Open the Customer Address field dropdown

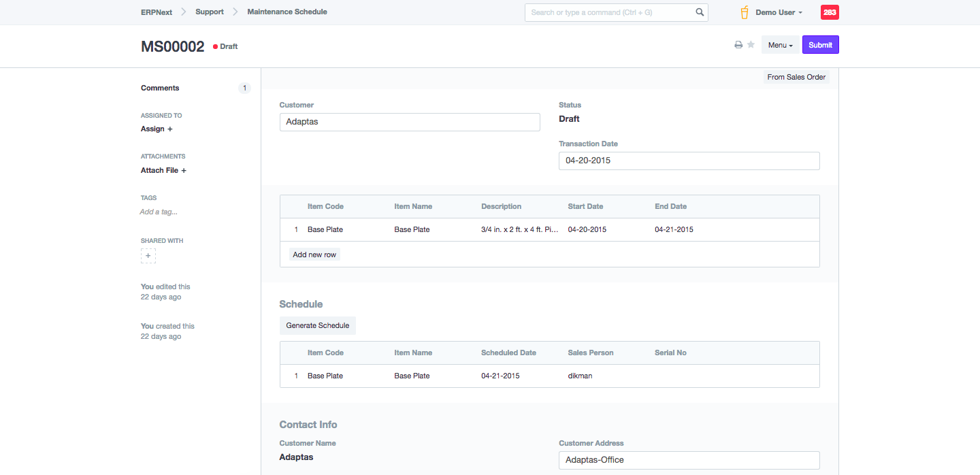pyautogui.click(x=689, y=460)
